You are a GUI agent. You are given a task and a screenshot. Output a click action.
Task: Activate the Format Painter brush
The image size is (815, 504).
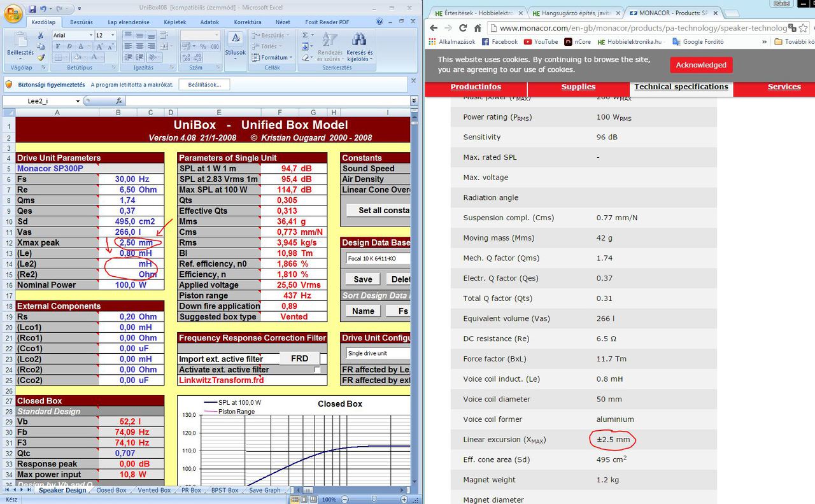(41, 57)
